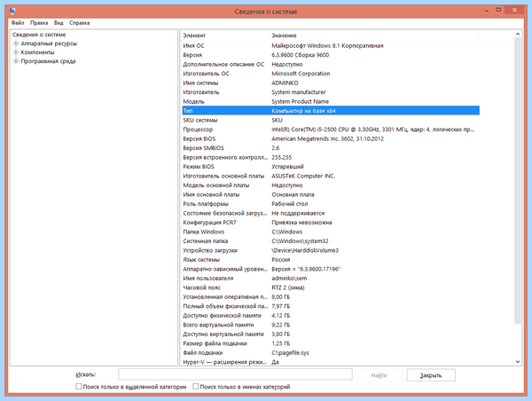The width and height of the screenshot is (532, 401).
Task: Select the Имя пользователя row
Action: (x=331, y=279)
